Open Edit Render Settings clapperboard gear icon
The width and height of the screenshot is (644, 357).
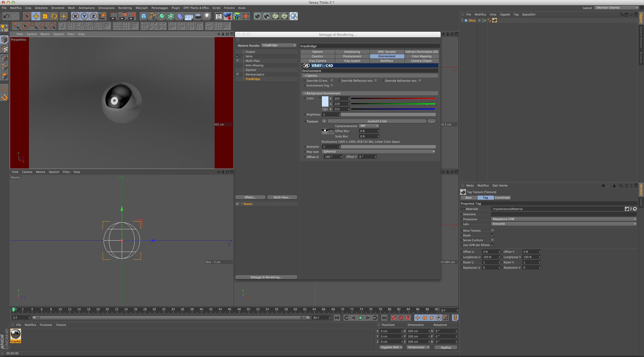pyautogui.click(x=132, y=16)
